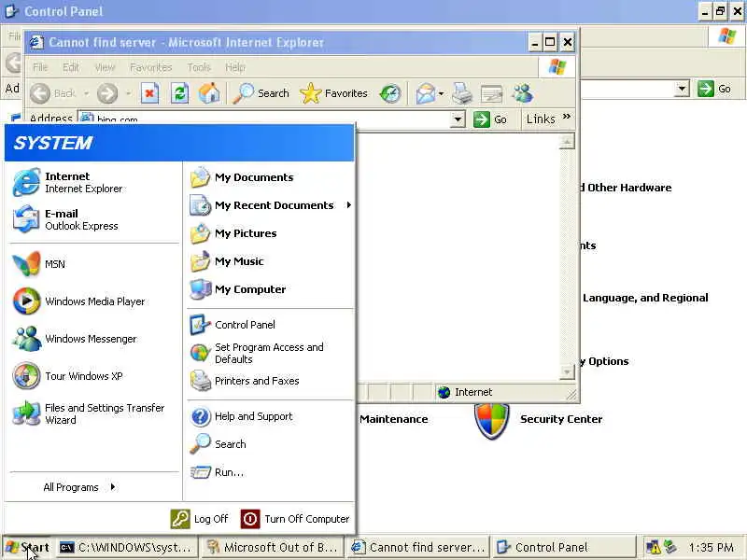This screenshot has height=560, width=747.
Task: Click IE Go button
Action: tap(490, 119)
